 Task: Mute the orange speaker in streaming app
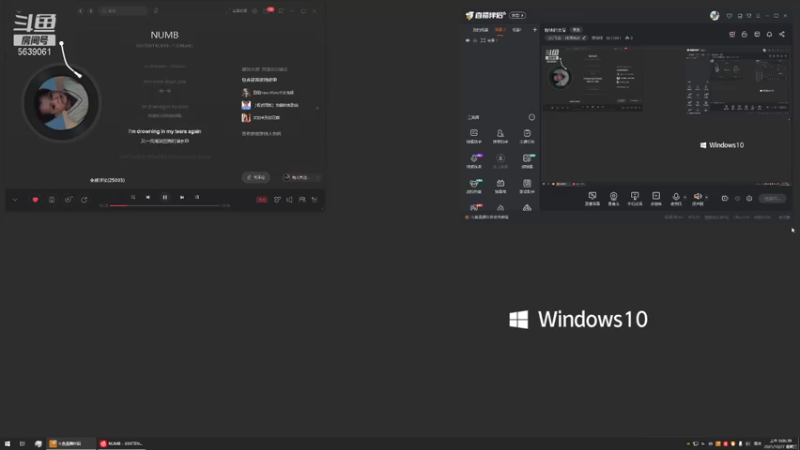tap(697, 196)
